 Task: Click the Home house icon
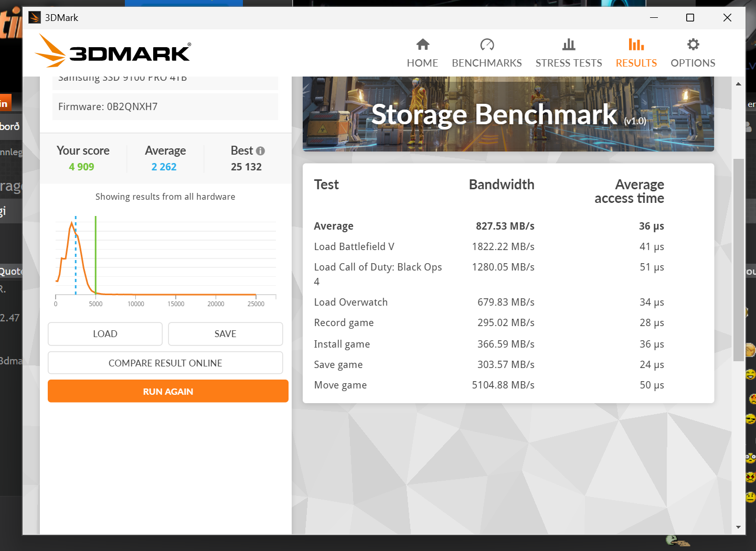click(422, 45)
